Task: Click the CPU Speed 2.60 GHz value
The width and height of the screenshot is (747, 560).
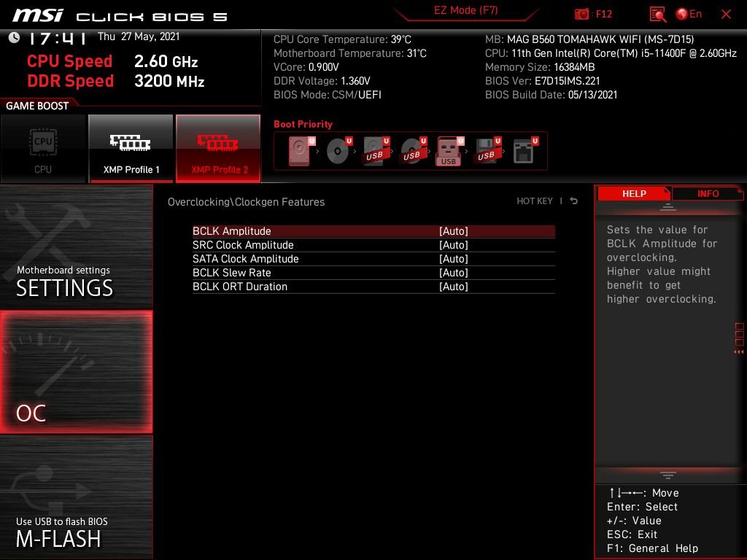Action: click(x=166, y=61)
